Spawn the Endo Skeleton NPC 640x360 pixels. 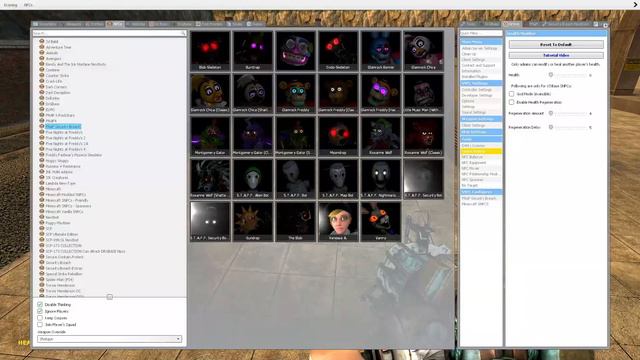(338, 51)
